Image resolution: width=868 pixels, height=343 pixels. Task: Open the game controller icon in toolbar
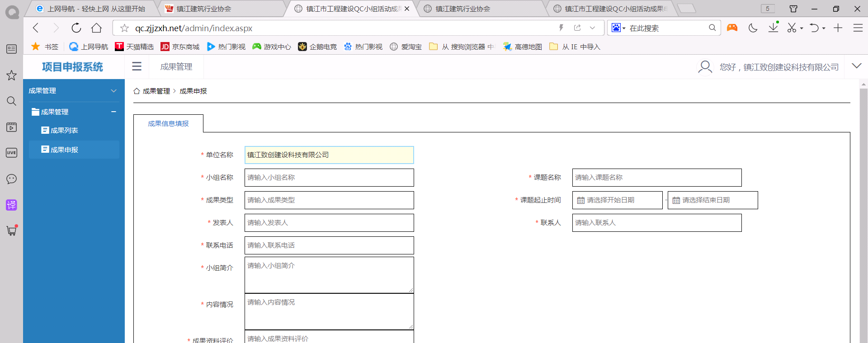pyautogui.click(x=732, y=28)
